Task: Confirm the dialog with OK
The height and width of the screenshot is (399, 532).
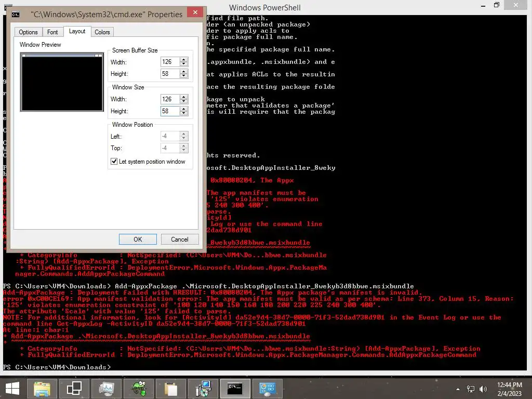Action: (138, 239)
